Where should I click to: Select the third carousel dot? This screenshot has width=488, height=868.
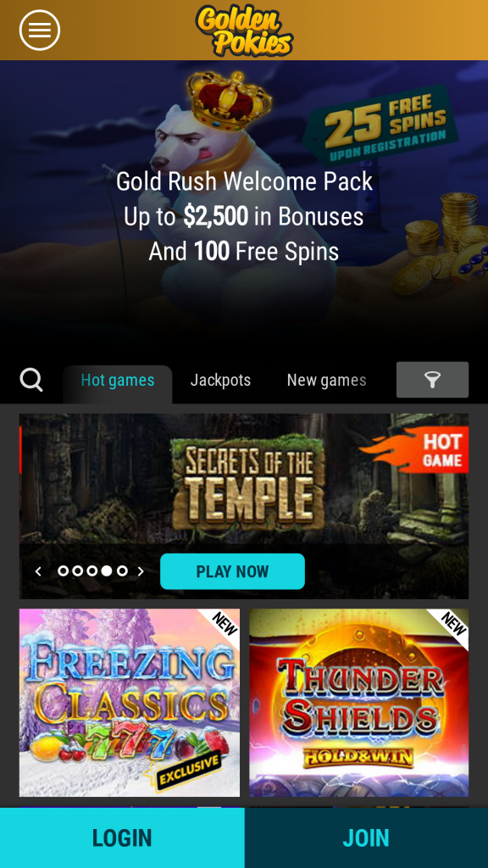92,570
